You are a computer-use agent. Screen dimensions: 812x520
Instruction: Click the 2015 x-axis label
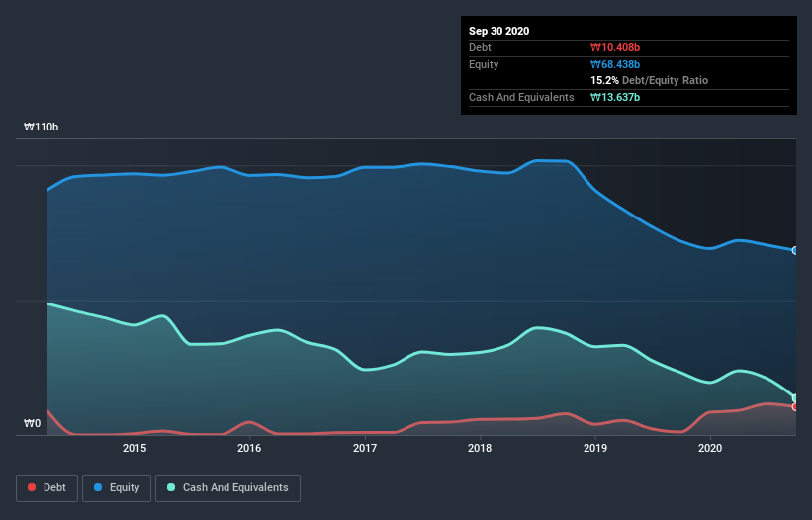(x=135, y=448)
